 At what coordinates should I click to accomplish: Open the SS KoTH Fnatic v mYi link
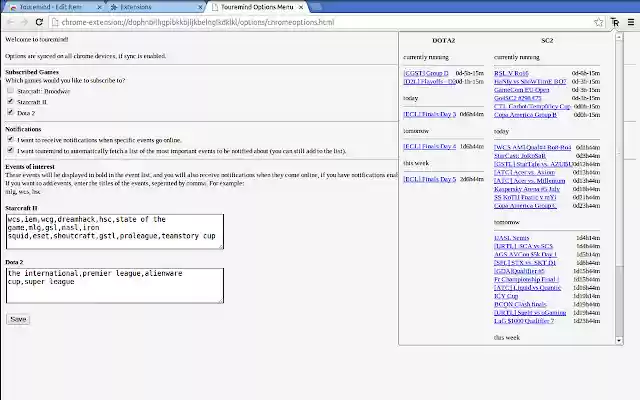[525, 197]
